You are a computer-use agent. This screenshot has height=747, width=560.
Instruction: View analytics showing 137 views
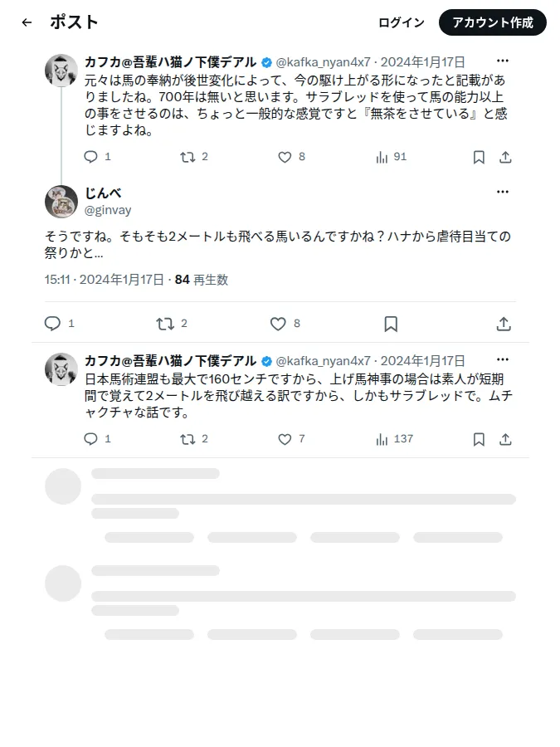pyautogui.click(x=394, y=439)
